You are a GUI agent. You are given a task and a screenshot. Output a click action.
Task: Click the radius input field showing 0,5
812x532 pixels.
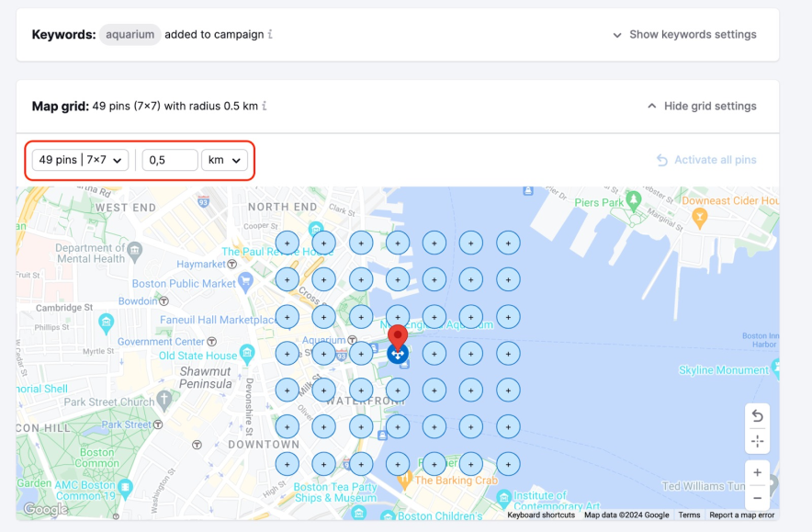point(169,160)
